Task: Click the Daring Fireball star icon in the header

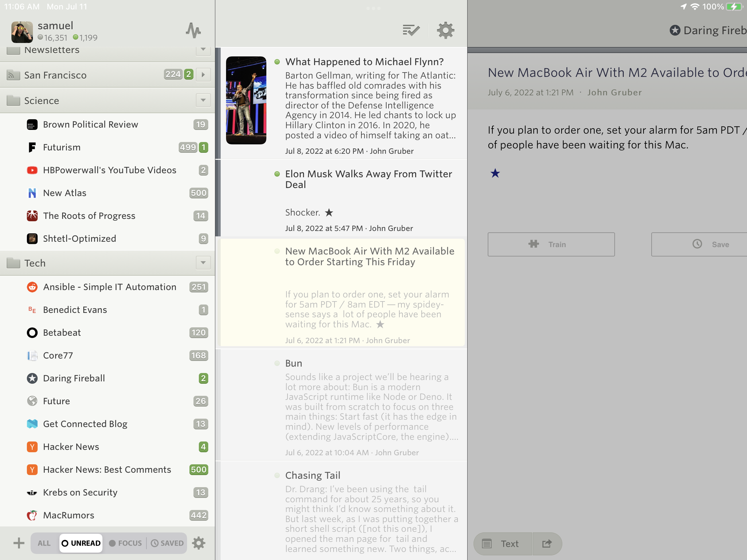Action: (x=675, y=31)
